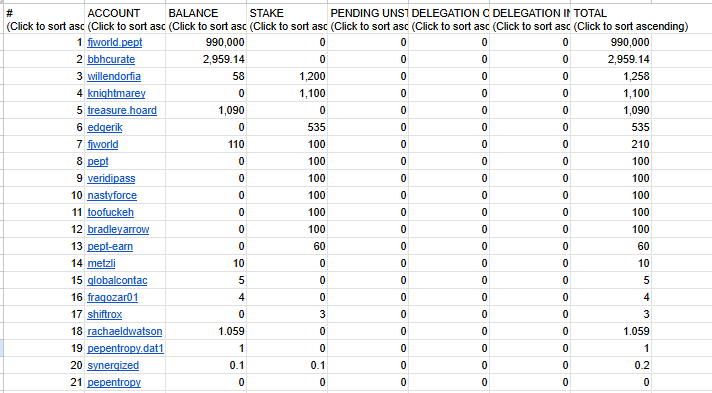Follow the rachaeldwatson account link
The height and width of the screenshot is (393, 712).
124,331
